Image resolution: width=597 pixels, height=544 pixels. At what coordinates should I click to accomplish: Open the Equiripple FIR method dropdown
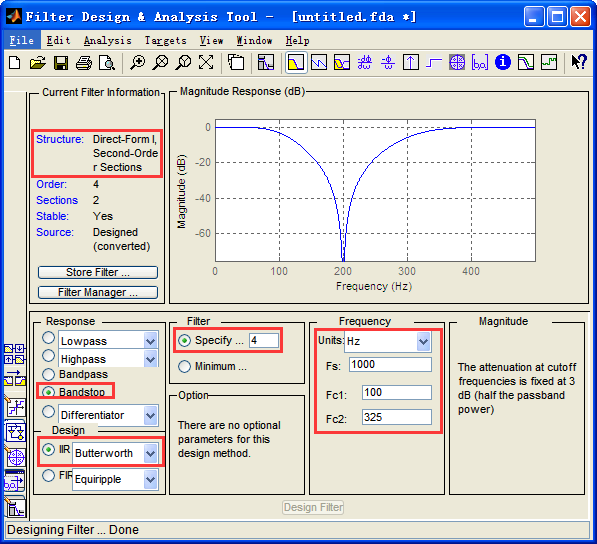[x=151, y=479]
